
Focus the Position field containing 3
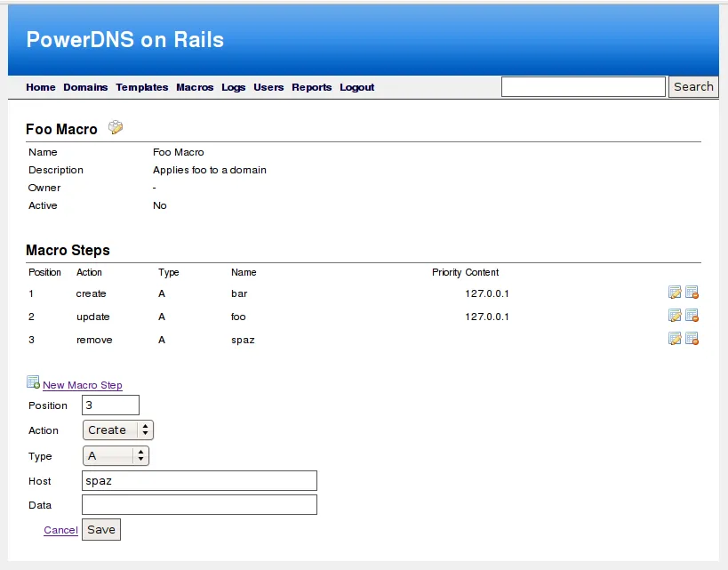tap(110, 405)
